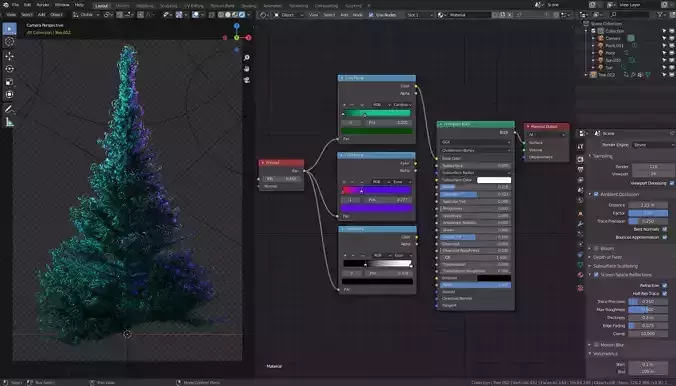
Task: Click the Render samples field
Action: (x=653, y=166)
